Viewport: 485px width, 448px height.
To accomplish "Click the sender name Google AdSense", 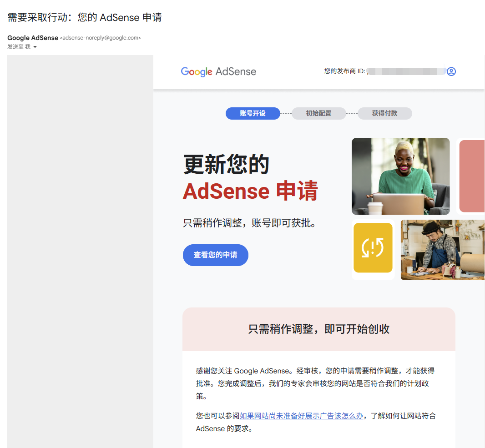I will click(x=33, y=38).
